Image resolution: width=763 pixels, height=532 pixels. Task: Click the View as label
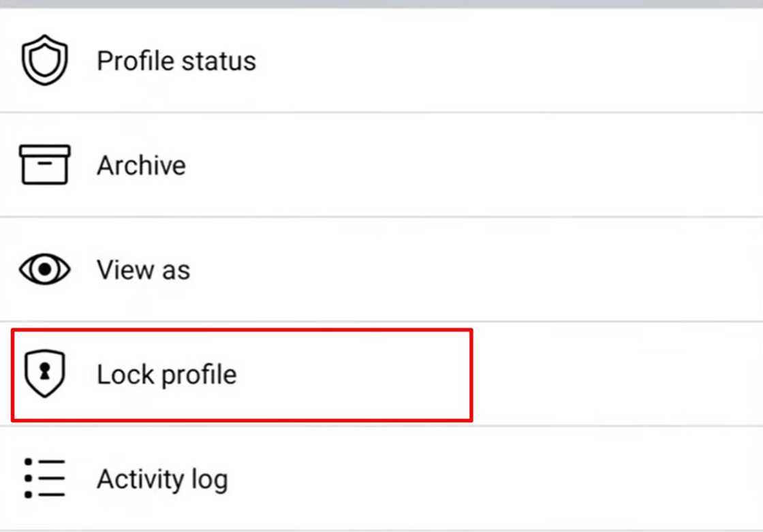click(143, 270)
